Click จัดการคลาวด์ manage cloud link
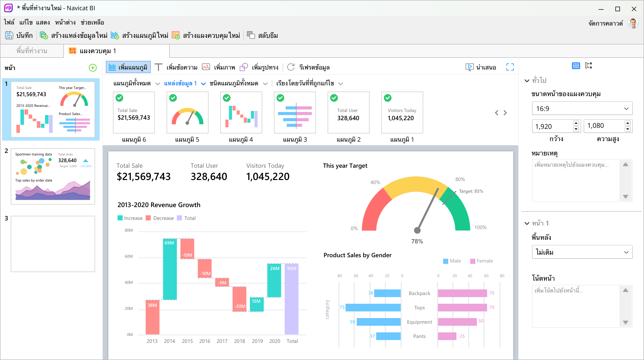This screenshot has width=644, height=360. [x=605, y=23]
